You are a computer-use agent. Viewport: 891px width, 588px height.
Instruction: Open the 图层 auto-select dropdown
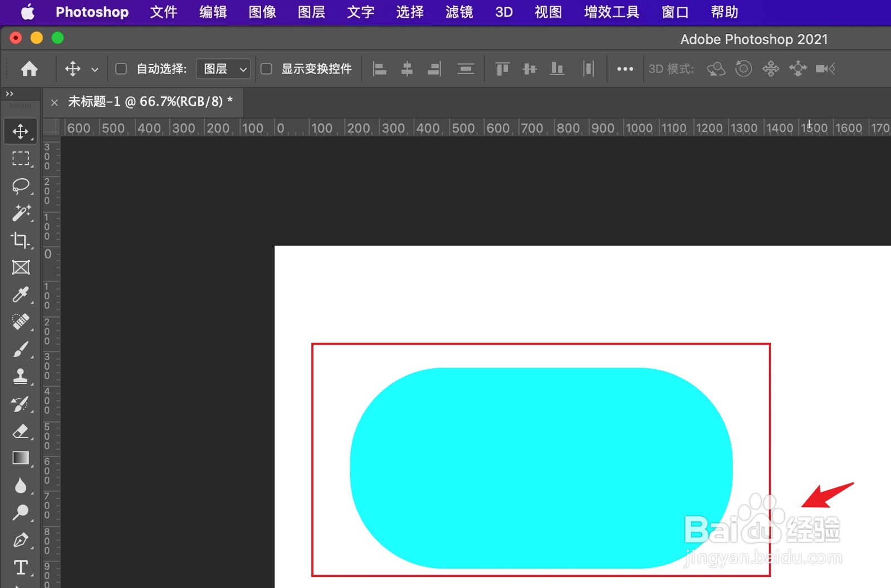click(x=223, y=68)
